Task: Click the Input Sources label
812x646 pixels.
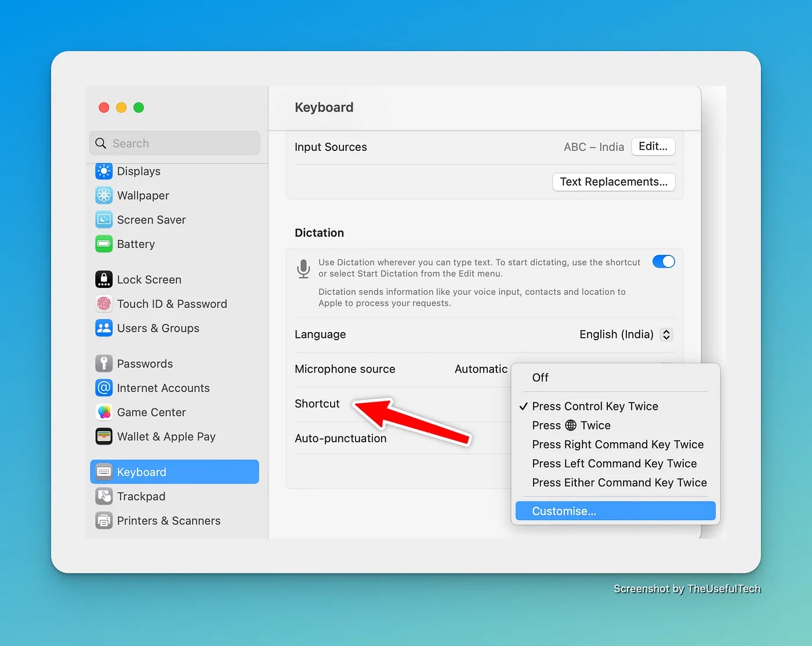Action: pyautogui.click(x=331, y=147)
